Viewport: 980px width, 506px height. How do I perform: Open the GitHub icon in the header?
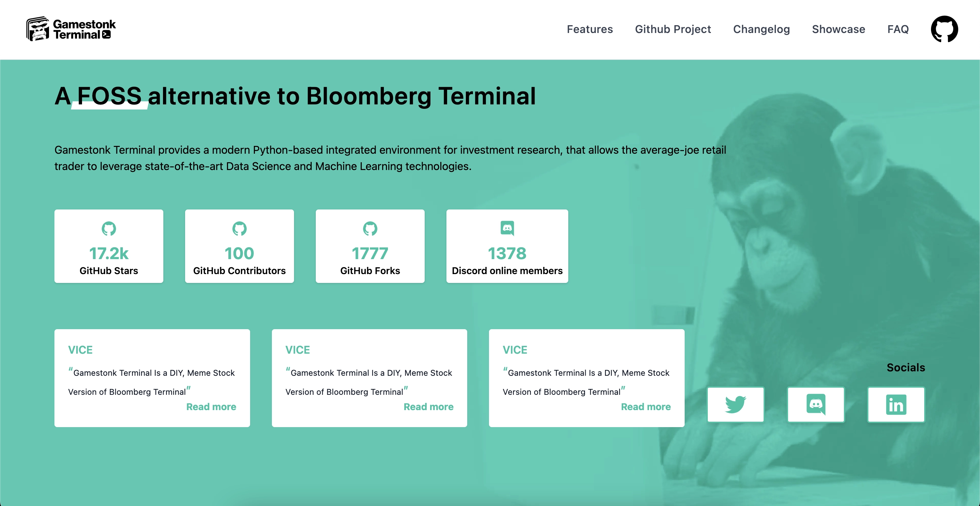[944, 29]
